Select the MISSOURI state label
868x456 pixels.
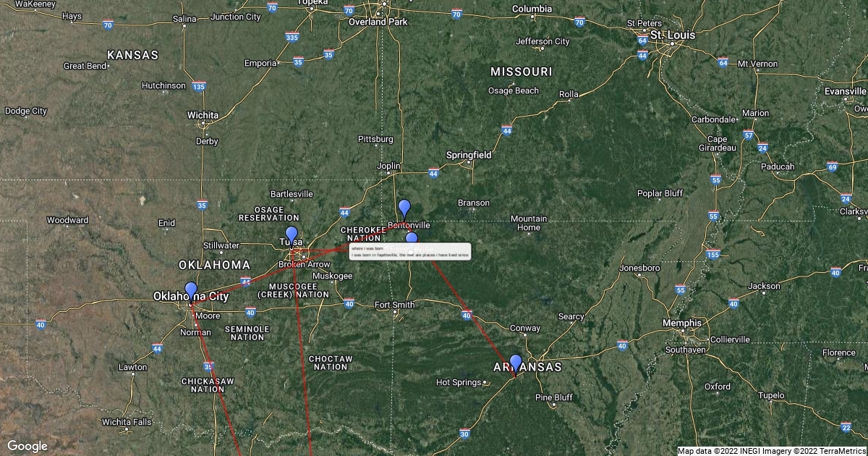click(521, 72)
